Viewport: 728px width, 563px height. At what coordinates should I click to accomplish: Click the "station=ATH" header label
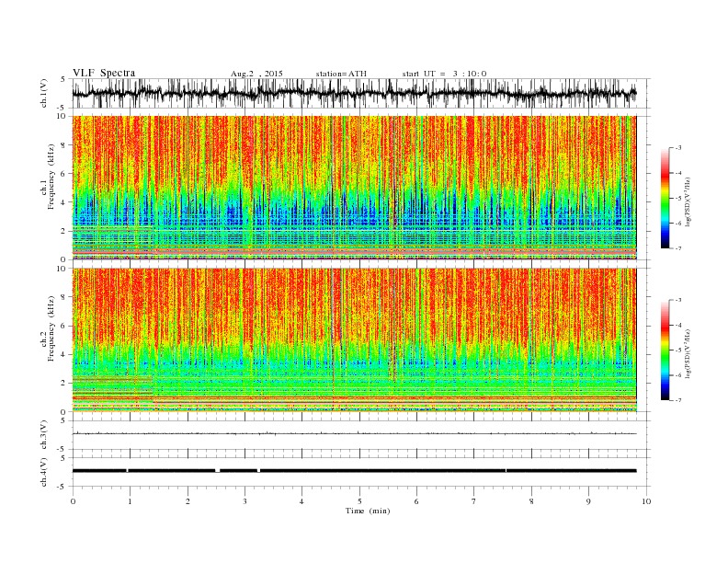click(x=341, y=74)
